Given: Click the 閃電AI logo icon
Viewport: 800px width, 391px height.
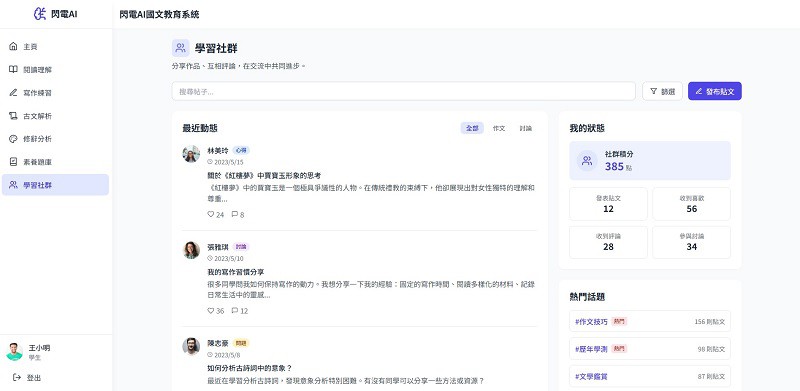Looking at the screenshot, I should click(40, 14).
